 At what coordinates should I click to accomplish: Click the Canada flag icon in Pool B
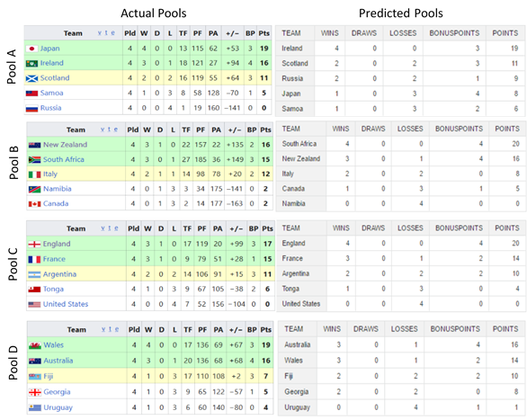[34, 204]
